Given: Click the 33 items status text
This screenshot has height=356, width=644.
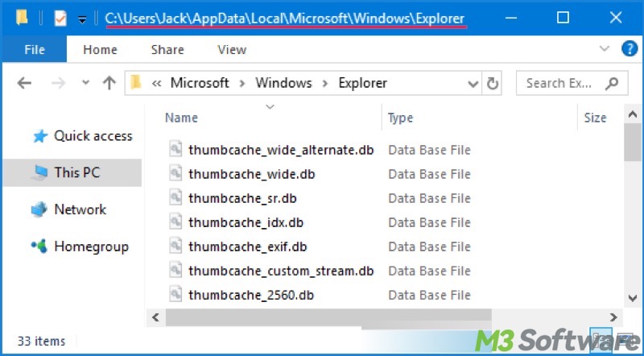Looking at the screenshot, I should 41,342.
